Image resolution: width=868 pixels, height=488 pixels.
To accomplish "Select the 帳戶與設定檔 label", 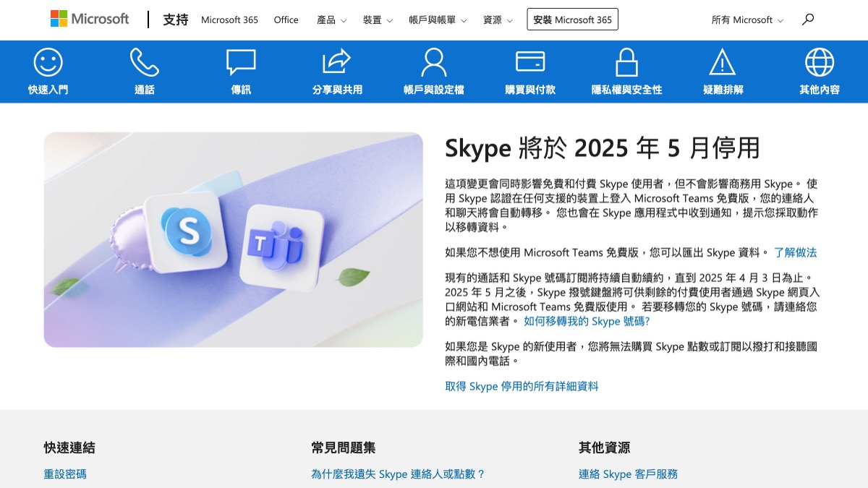I will (x=434, y=90).
